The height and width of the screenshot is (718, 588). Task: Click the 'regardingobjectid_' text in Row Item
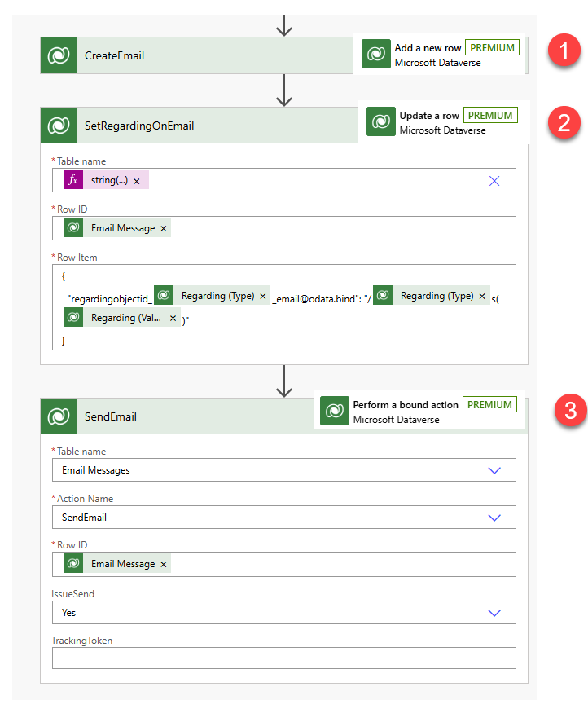tap(110, 299)
